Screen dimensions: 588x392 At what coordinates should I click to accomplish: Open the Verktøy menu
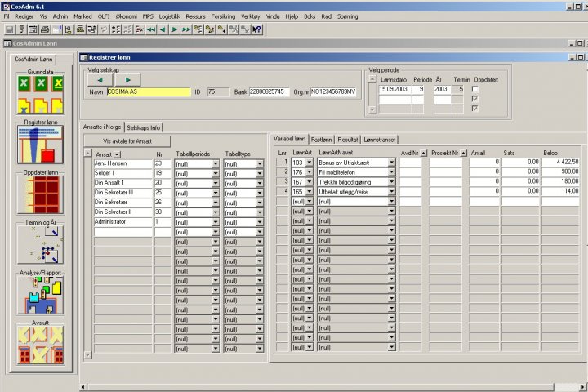point(251,16)
